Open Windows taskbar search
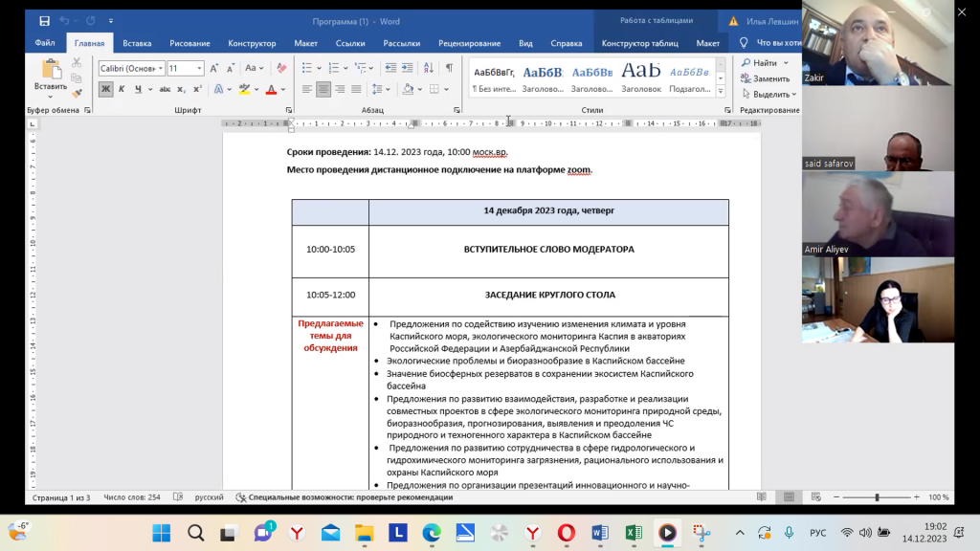 pos(195,533)
